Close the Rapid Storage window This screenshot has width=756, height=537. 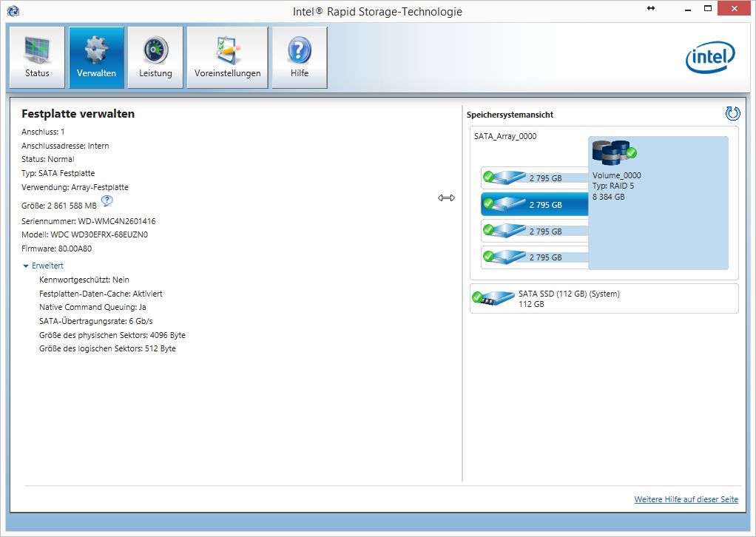(734, 9)
